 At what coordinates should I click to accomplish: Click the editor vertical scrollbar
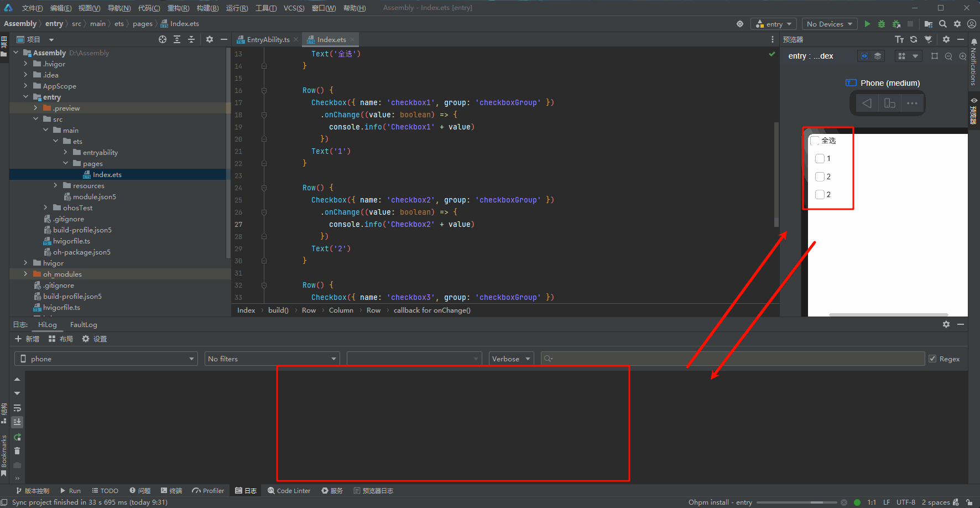pyautogui.click(x=776, y=174)
